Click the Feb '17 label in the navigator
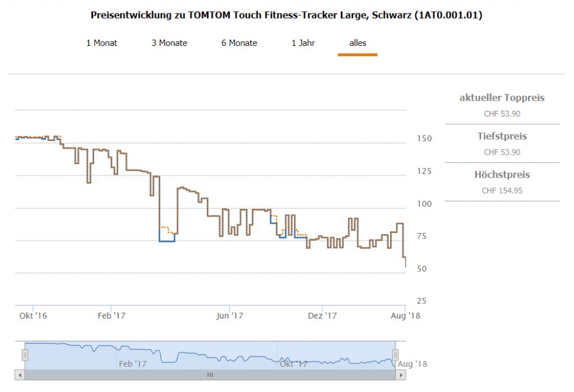574x392 pixels. (x=132, y=364)
